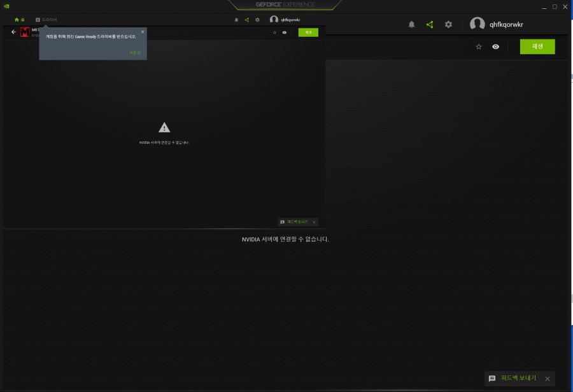This screenshot has width=573, height=392.
Task: Click small qhfkqorwkr username in inset header
Action: click(290, 20)
